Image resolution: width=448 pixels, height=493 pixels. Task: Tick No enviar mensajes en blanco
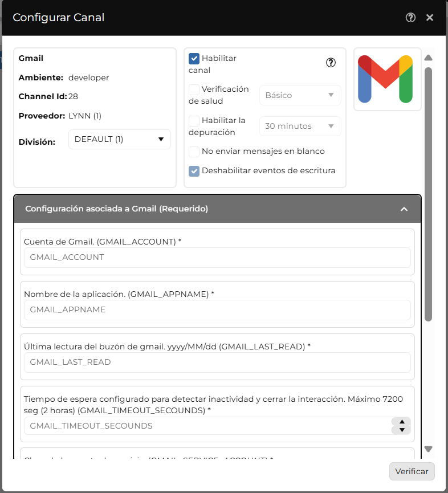[194, 152]
